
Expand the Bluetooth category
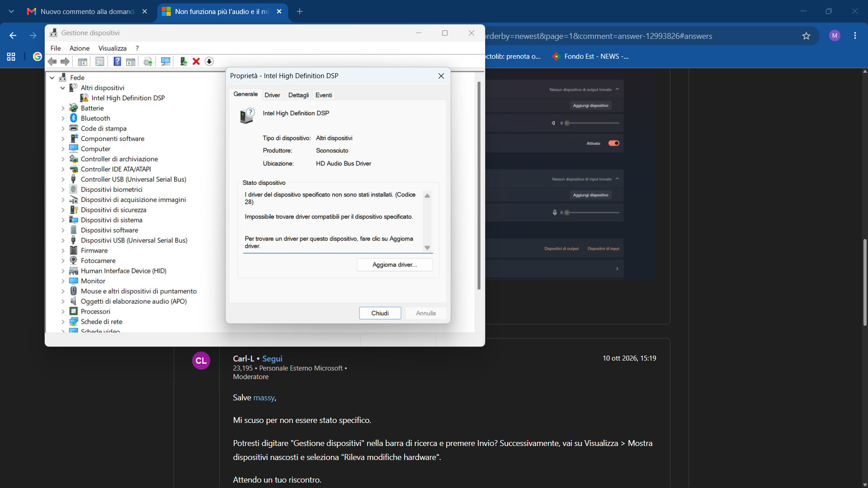[63, 118]
